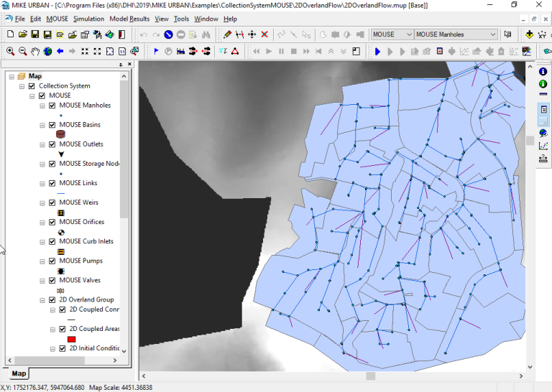
Task: Select the Map tab at bottom
Action: pos(19,373)
